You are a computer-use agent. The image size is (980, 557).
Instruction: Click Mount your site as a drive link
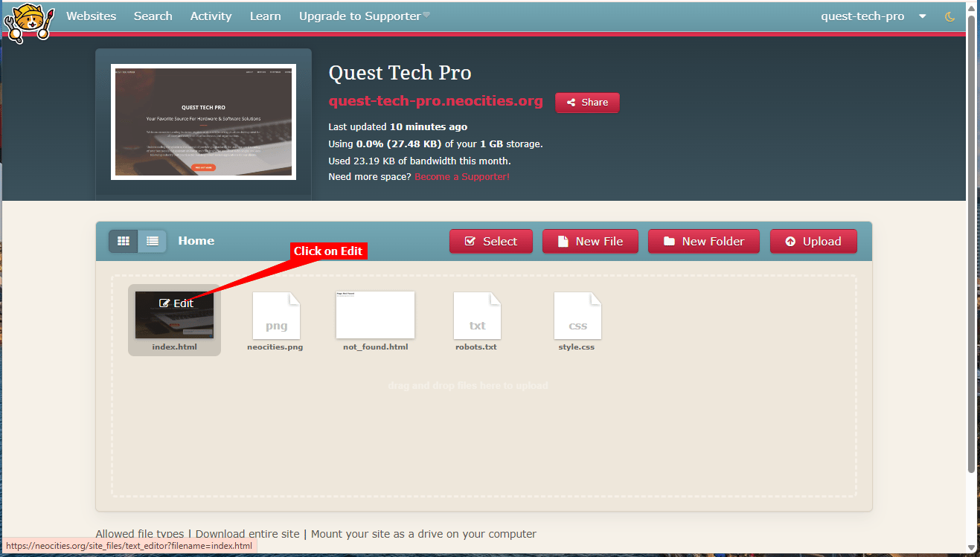tap(423, 534)
